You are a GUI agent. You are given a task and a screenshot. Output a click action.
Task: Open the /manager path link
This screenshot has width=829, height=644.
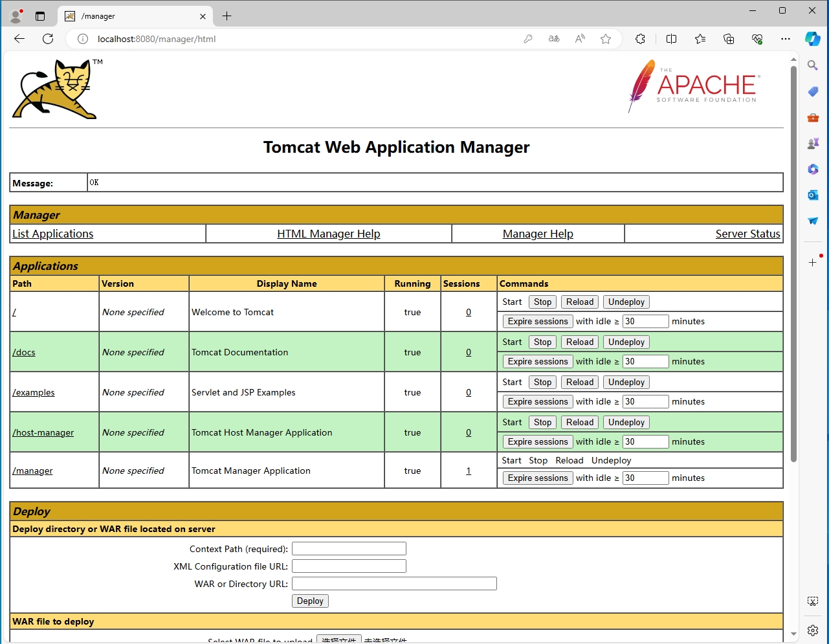coord(33,471)
